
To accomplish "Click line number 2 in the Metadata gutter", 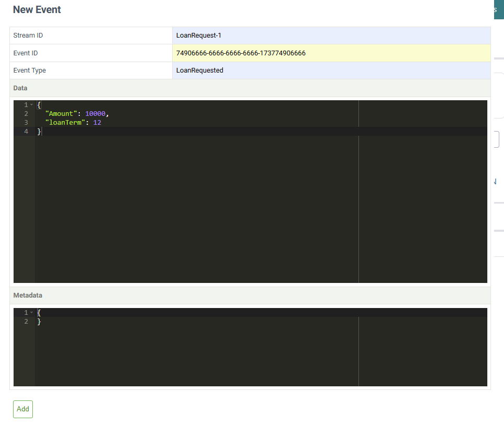I will click(26, 321).
